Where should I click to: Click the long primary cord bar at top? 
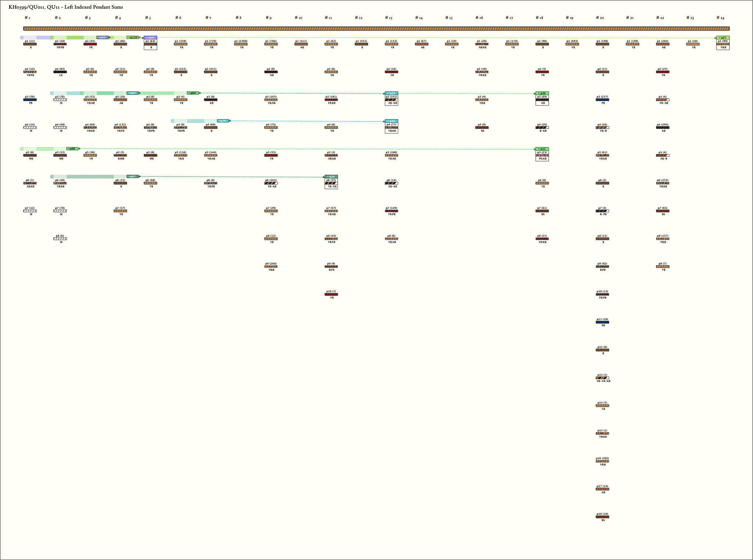[376, 28]
